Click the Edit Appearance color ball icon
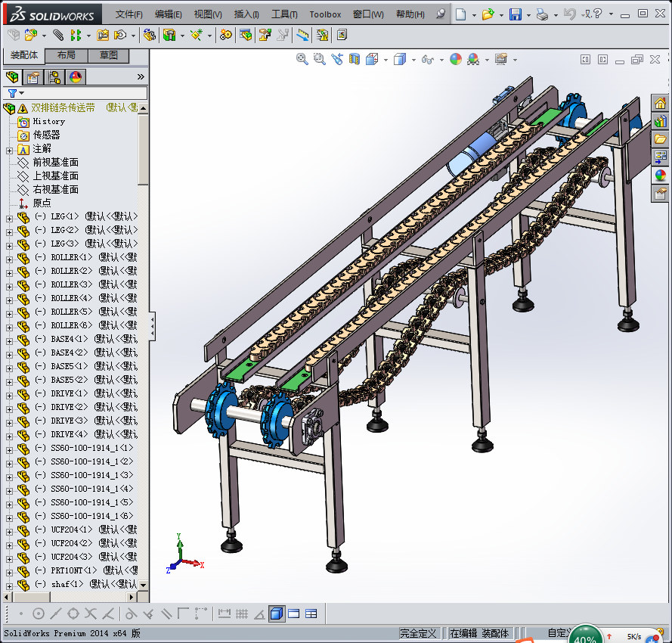The image size is (672, 643). [456, 59]
